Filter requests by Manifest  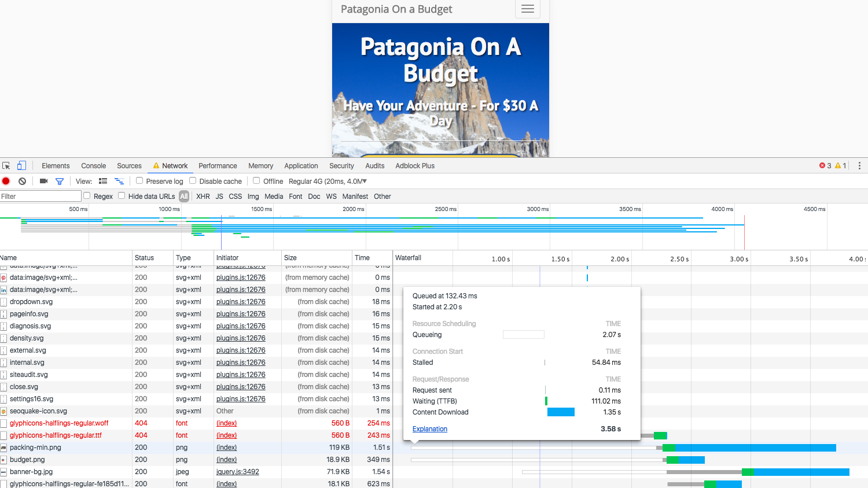[355, 196]
